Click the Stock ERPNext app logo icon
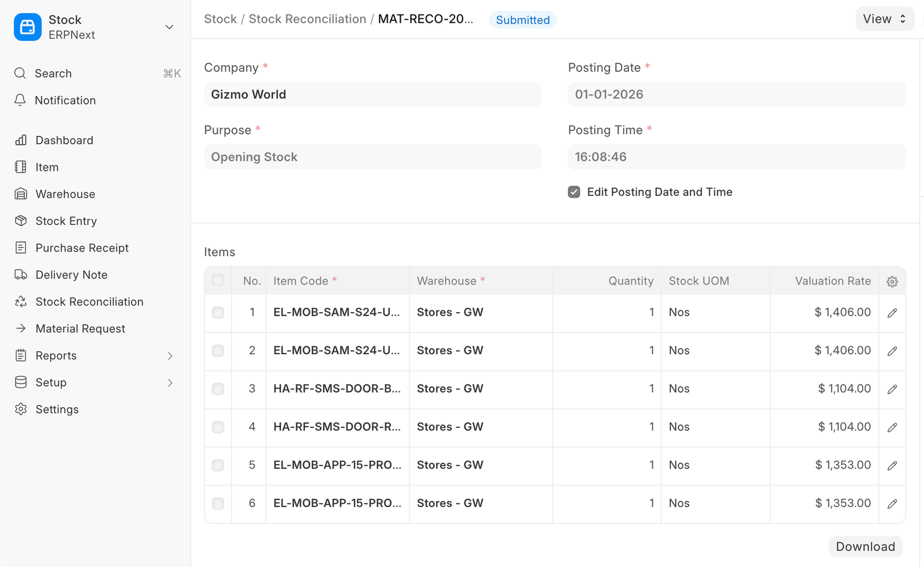 coord(28,27)
